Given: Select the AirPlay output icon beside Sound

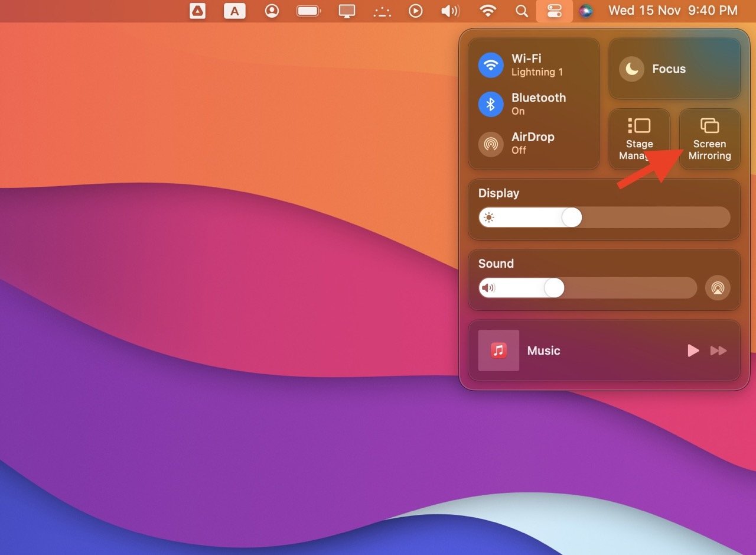Looking at the screenshot, I should 718,288.
